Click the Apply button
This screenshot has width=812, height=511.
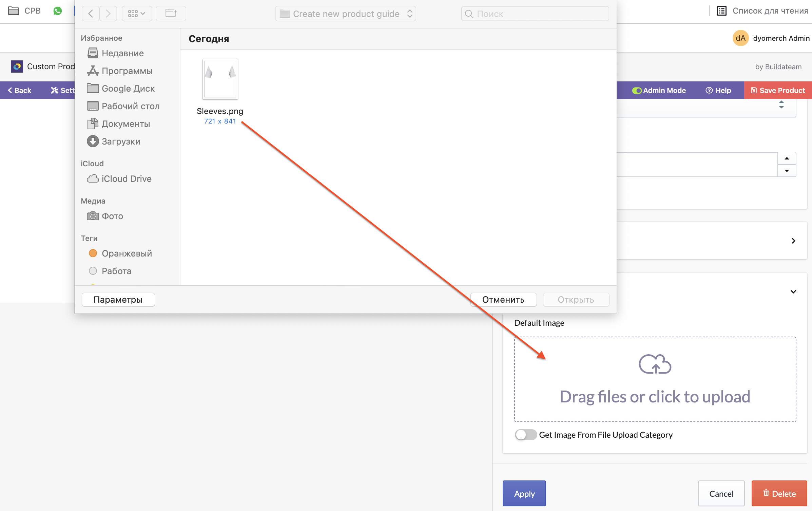click(524, 494)
